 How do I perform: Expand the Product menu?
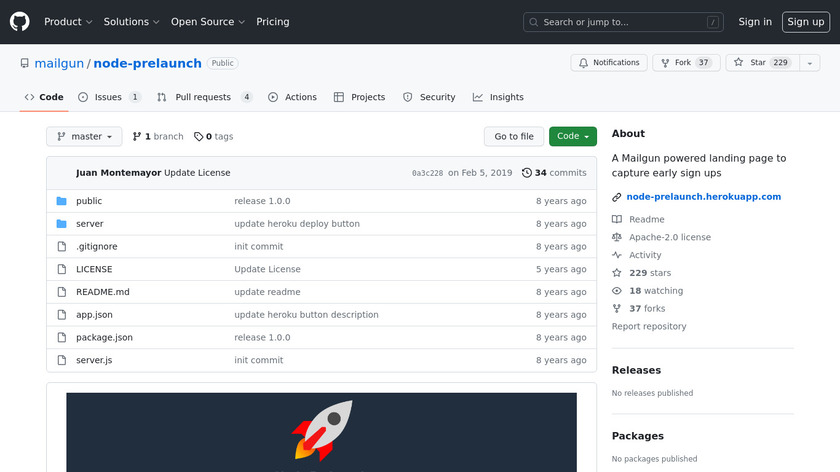click(x=68, y=22)
